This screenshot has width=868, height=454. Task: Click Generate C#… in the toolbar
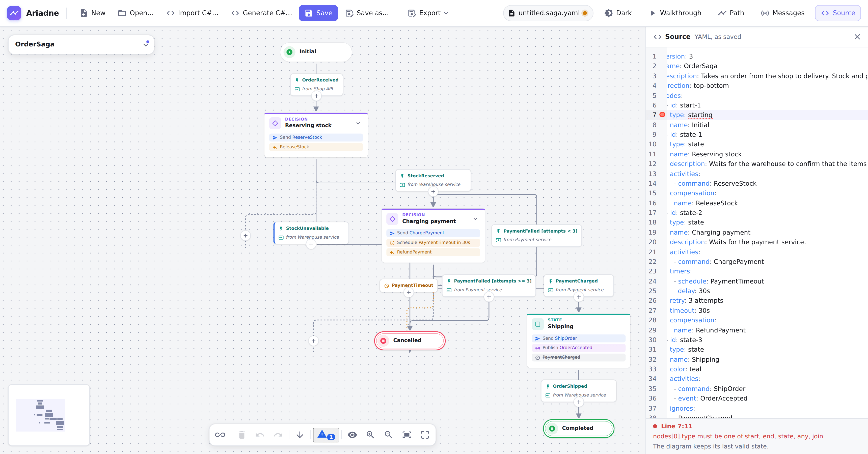(261, 13)
